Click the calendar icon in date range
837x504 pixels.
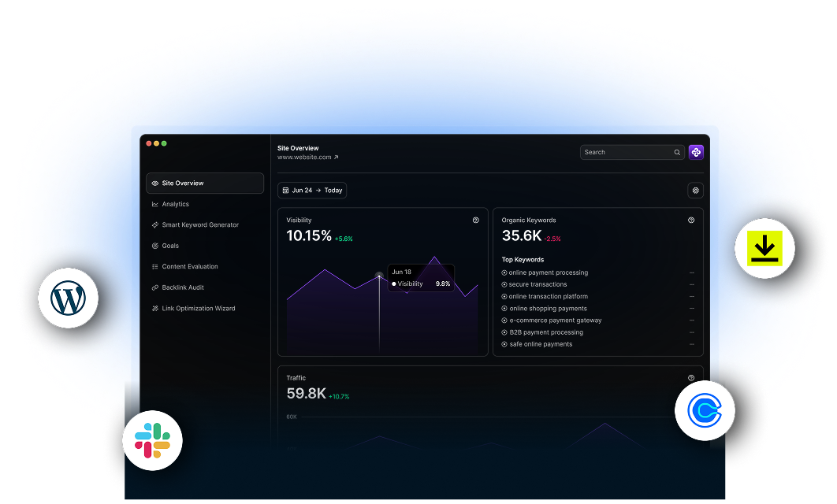[285, 190]
